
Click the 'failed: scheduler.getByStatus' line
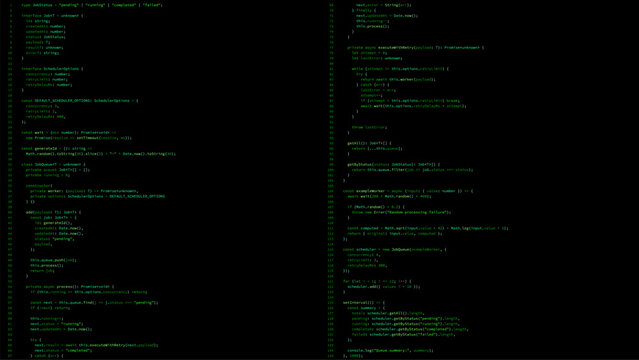[403, 334]
